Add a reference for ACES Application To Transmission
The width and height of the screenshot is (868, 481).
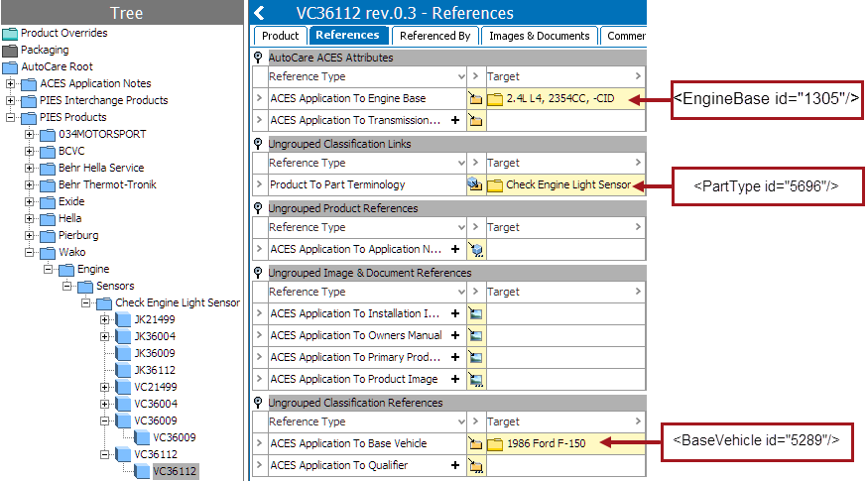click(x=455, y=120)
